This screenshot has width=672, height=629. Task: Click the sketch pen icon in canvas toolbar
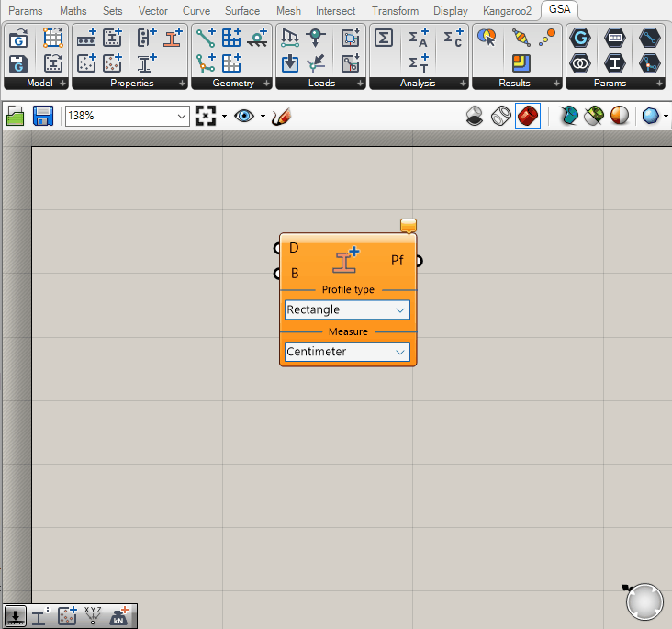tap(282, 117)
